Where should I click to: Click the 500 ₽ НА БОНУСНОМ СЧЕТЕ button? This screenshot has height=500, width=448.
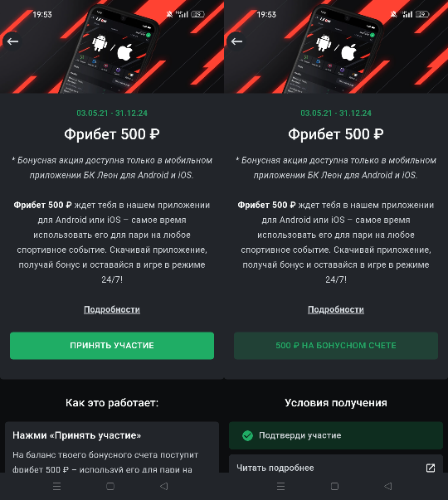coord(336,346)
